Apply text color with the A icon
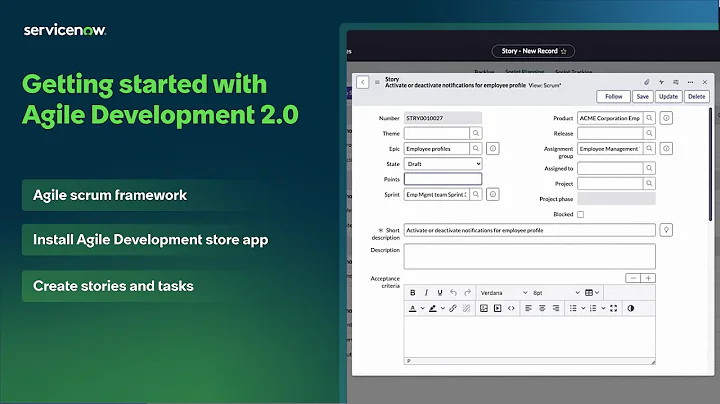The image size is (720, 404). (412, 308)
